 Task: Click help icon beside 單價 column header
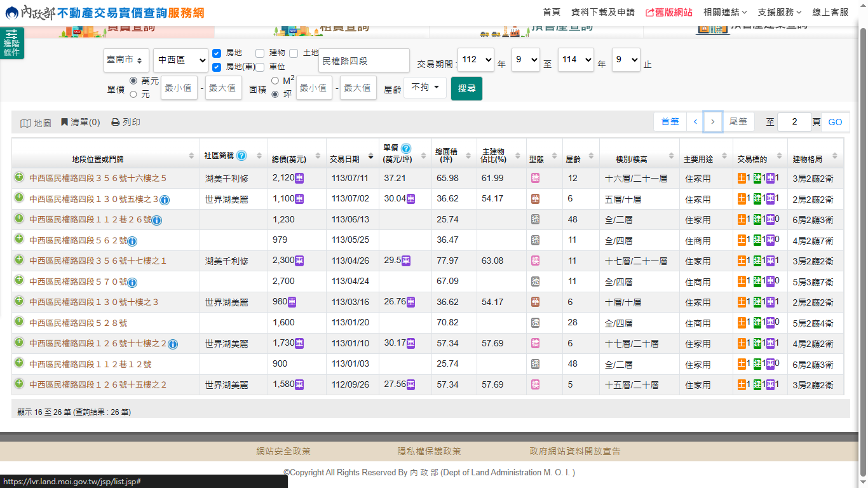(406, 148)
